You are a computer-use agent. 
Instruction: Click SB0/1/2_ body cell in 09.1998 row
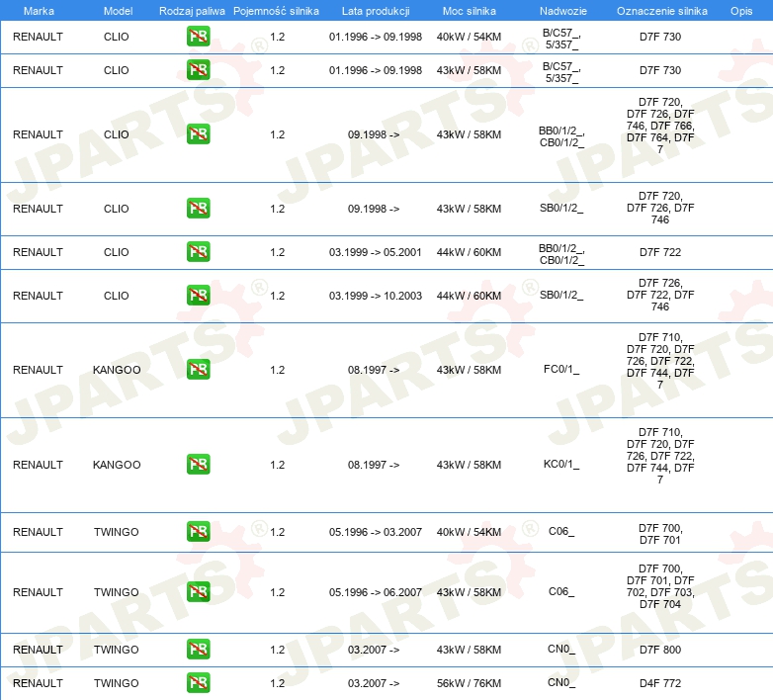[x=561, y=208]
